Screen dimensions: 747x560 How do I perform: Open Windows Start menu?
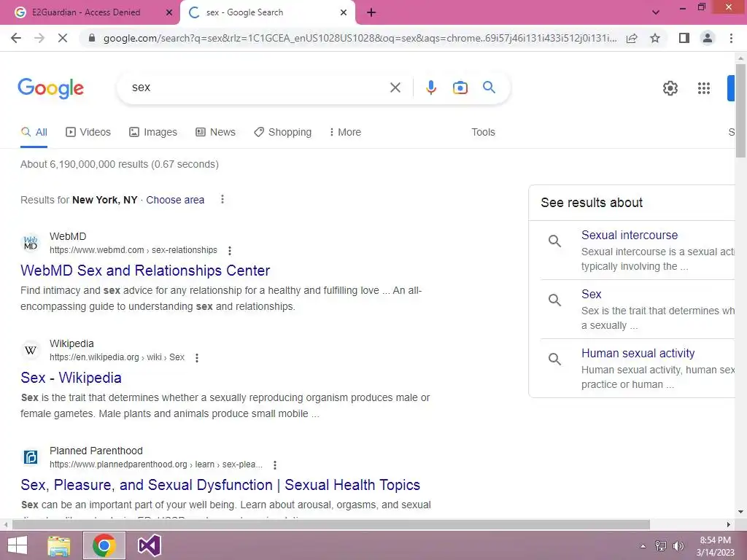[18, 545]
